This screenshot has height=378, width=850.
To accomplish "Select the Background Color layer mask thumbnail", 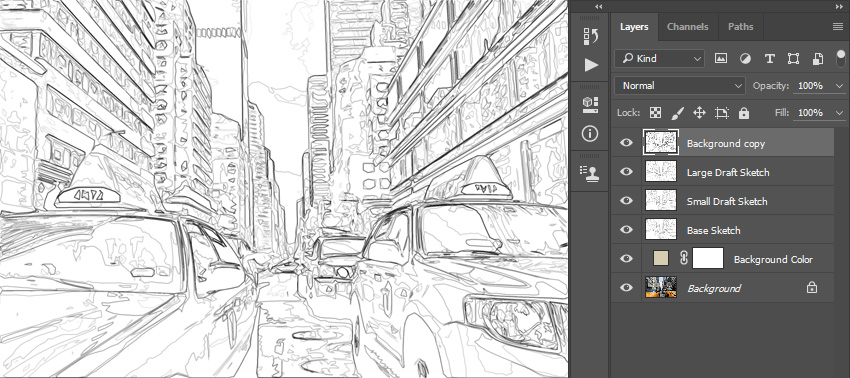I will click(x=708, y=258).
